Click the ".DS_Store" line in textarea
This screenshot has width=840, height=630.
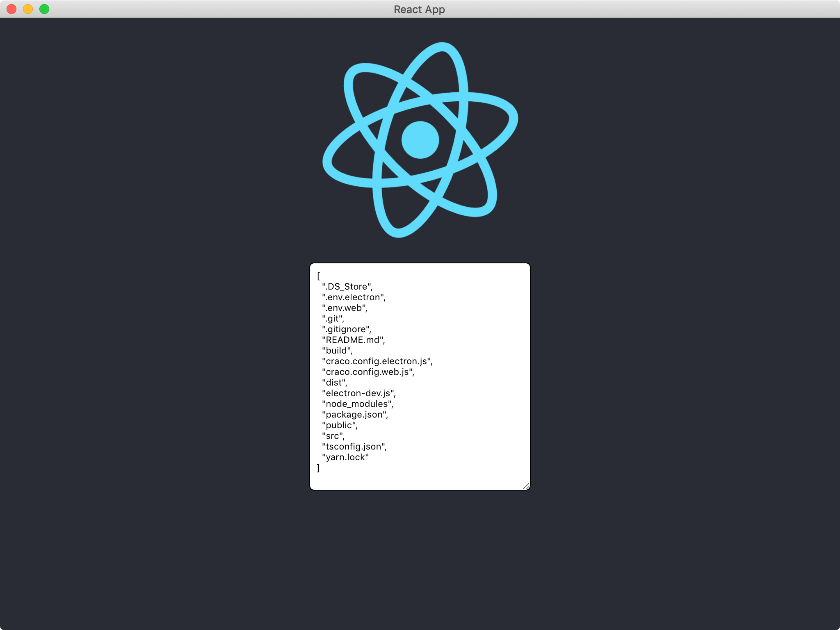point(347,287)
